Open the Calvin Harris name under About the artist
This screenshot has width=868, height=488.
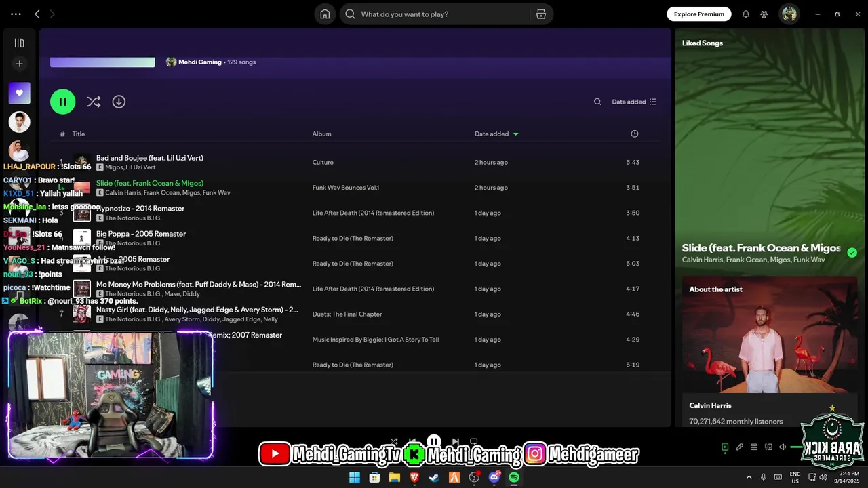click(710, 405)
